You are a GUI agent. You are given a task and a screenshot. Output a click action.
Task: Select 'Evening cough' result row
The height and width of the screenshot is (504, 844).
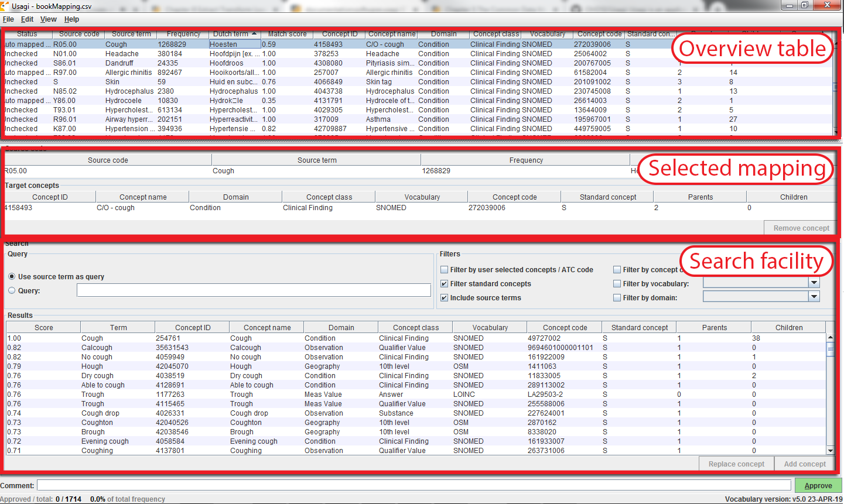point(416,441)
